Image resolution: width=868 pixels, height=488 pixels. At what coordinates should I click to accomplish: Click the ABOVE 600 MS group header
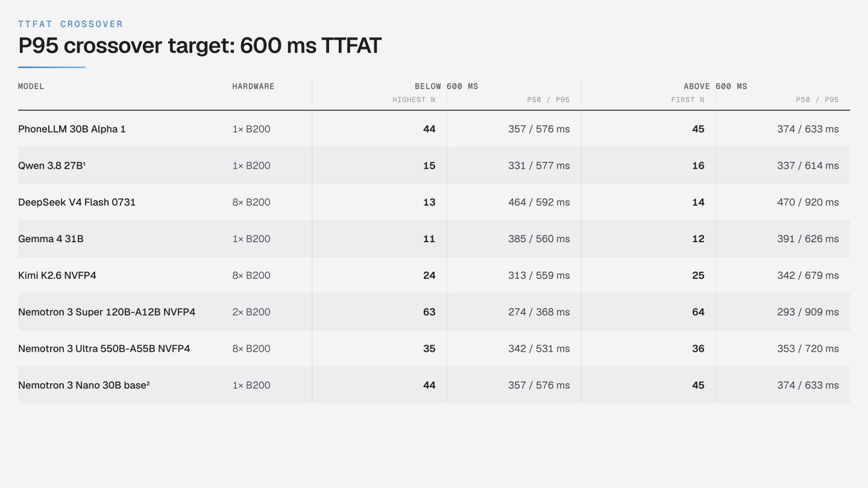tap(715, 86)
